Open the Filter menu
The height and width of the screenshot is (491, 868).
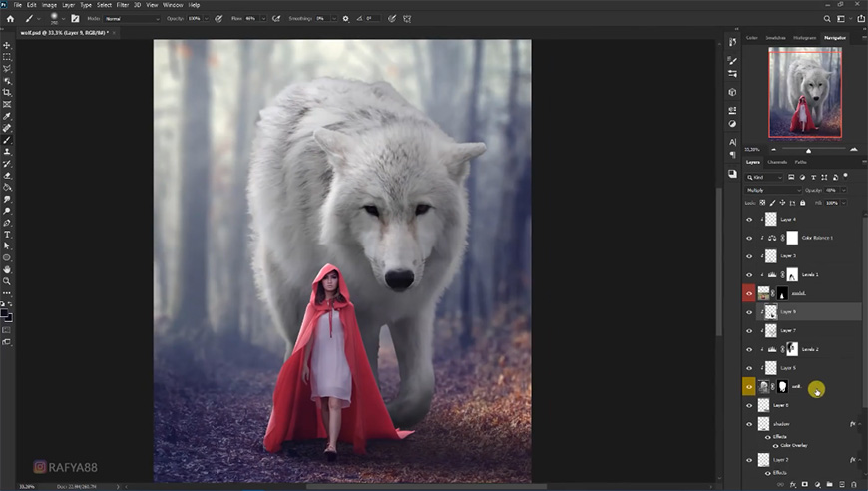point(123,4)
